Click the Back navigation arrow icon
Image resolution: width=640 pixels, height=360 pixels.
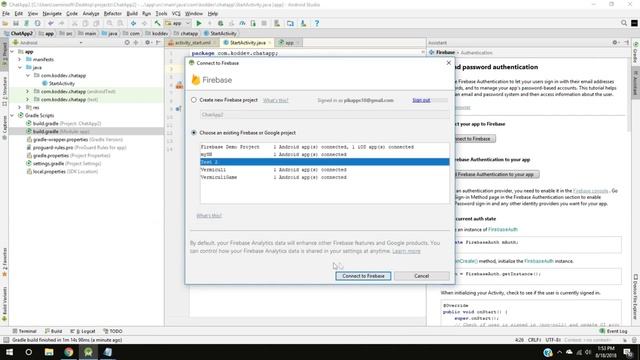tap(133, 23)
